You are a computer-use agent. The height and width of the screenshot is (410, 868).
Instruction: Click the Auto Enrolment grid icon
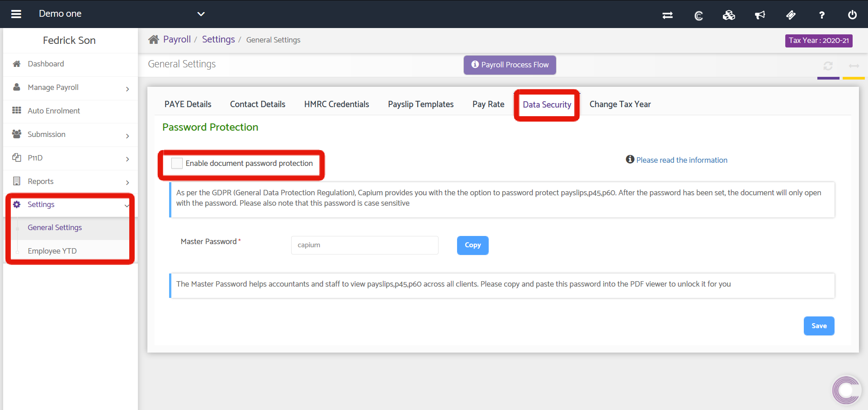(17, 110)
